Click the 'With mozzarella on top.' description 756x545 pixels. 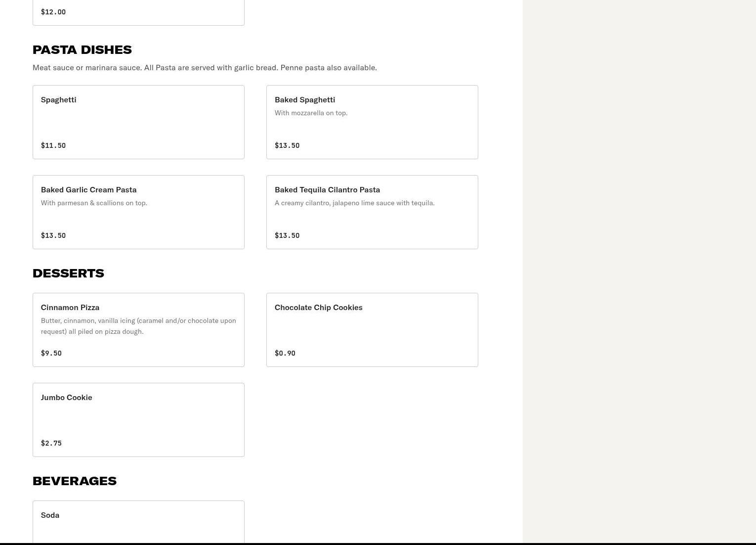pyautogui.click(x=311, y=113)
